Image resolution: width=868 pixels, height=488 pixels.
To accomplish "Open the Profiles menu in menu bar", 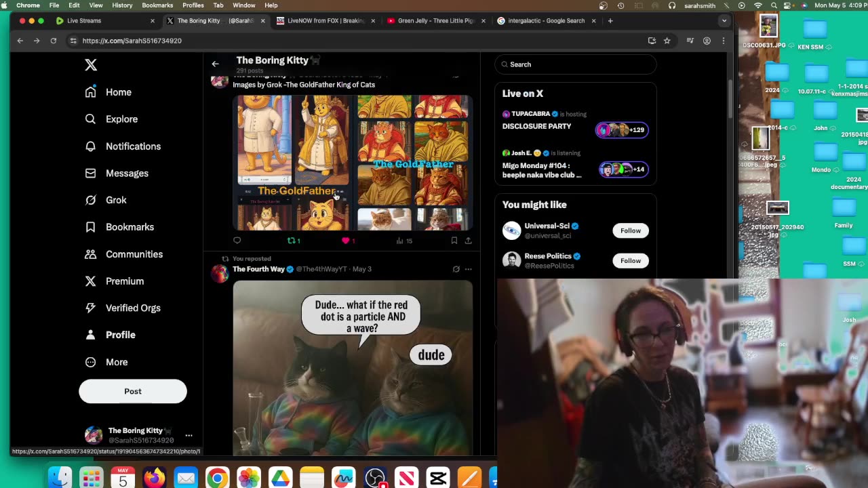I will coord(193,5).
